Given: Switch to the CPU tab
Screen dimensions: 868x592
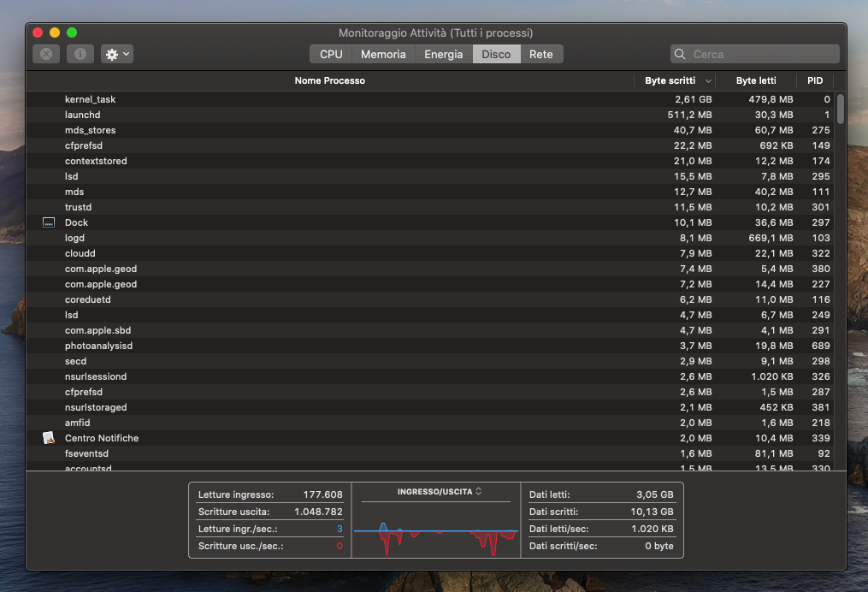Looking at the screenshot, I should click(x=330, y=54).
